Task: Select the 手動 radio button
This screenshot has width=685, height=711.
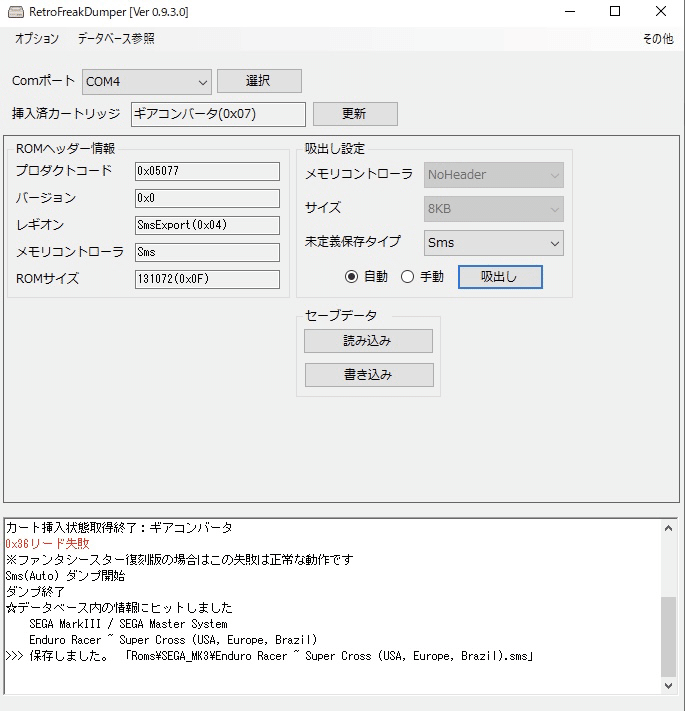Action: coord(422,277)
